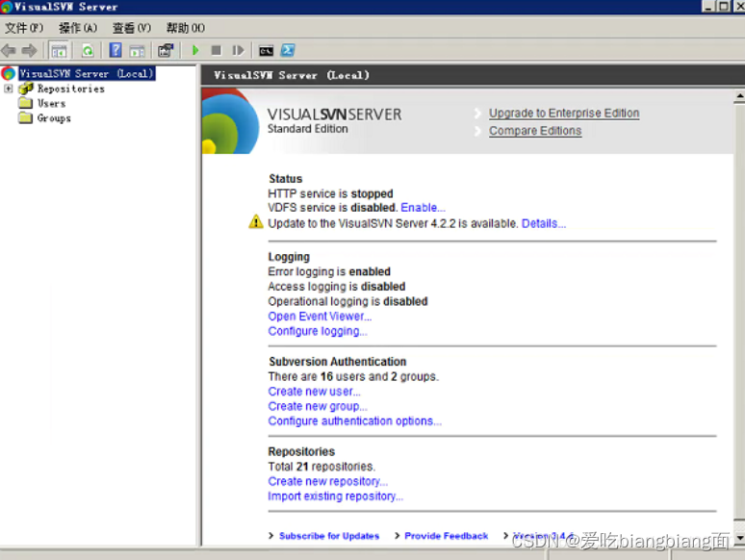
Task: Click Configure authentication options... link
Action: pyautogui.click(x=355, y=421)
